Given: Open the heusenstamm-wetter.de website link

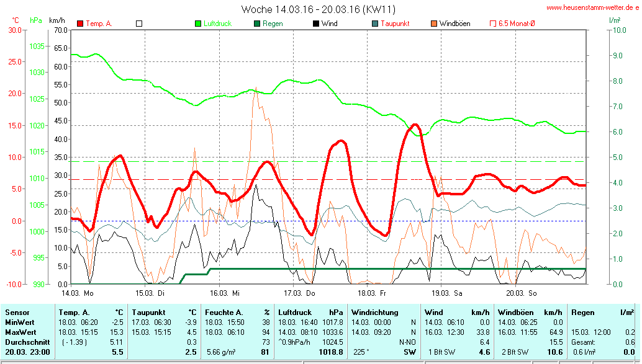Looking at the screenshot, I should (x=593, y=8).
